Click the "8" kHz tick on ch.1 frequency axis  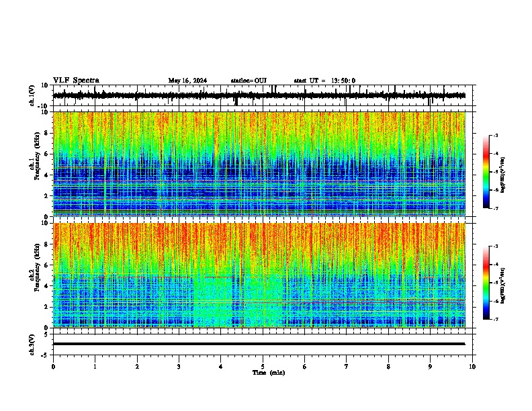pyautogui.click(x=47, y=133)
